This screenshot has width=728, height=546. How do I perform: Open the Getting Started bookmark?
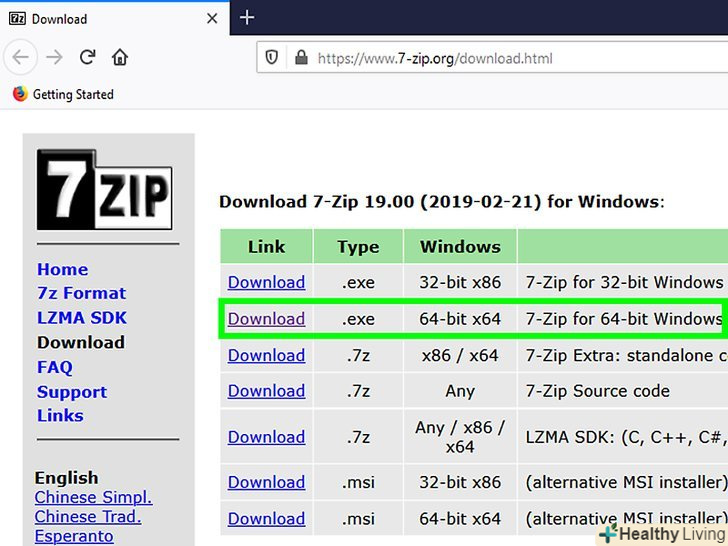coord(63,94)
